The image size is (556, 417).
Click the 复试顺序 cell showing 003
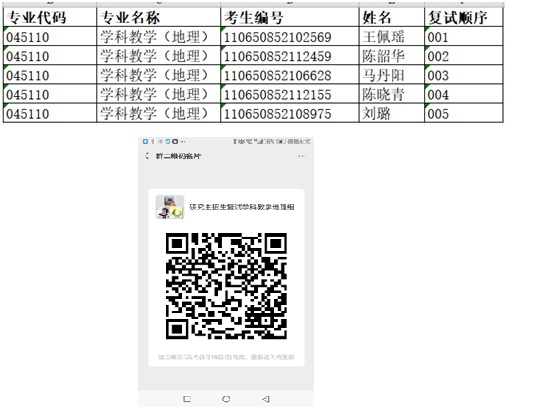tap(464, 74)
